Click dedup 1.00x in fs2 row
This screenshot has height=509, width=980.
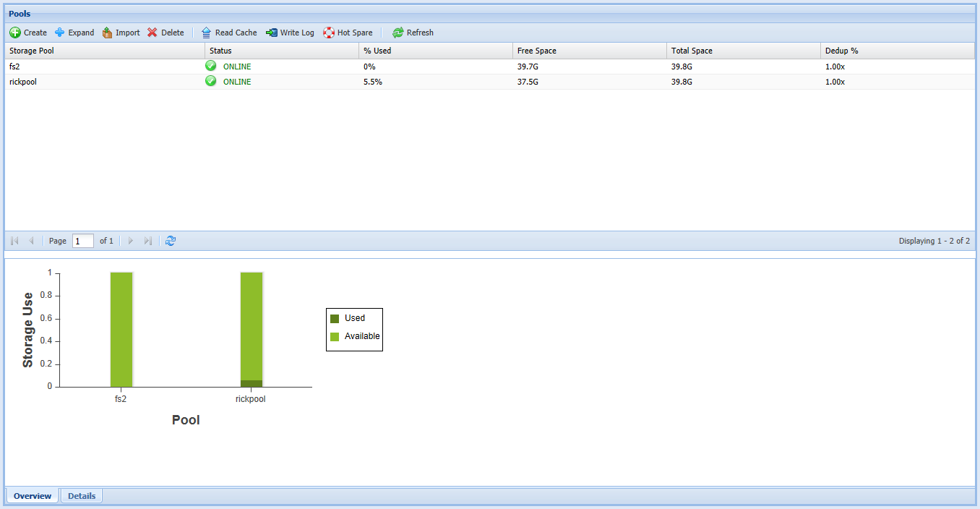tap(835, 67)
